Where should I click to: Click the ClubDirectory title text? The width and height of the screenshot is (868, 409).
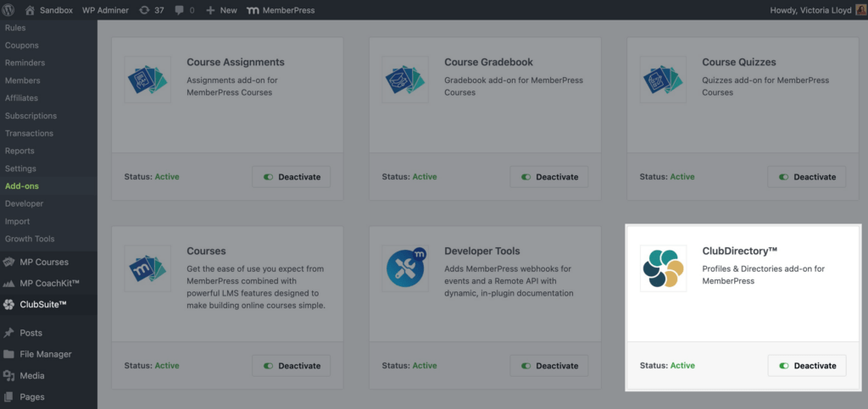click(739, 251)
